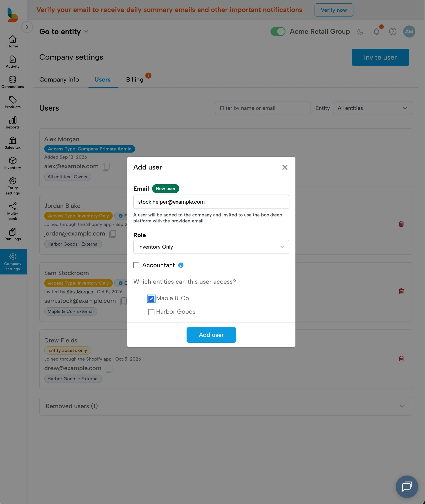Open the AM profile avatar menu
425x504 pixels.
[x=409, y=31]
